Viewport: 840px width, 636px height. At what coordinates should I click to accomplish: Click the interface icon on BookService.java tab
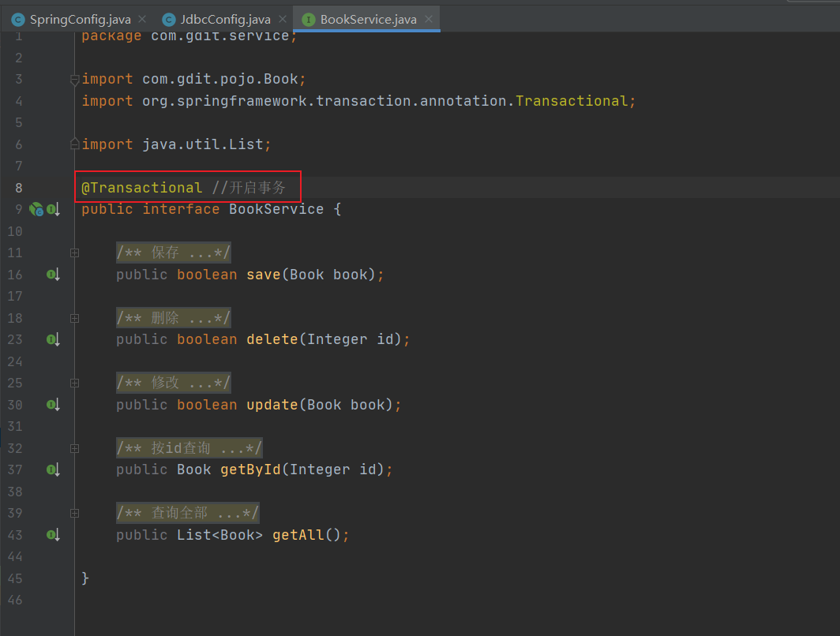309,20
